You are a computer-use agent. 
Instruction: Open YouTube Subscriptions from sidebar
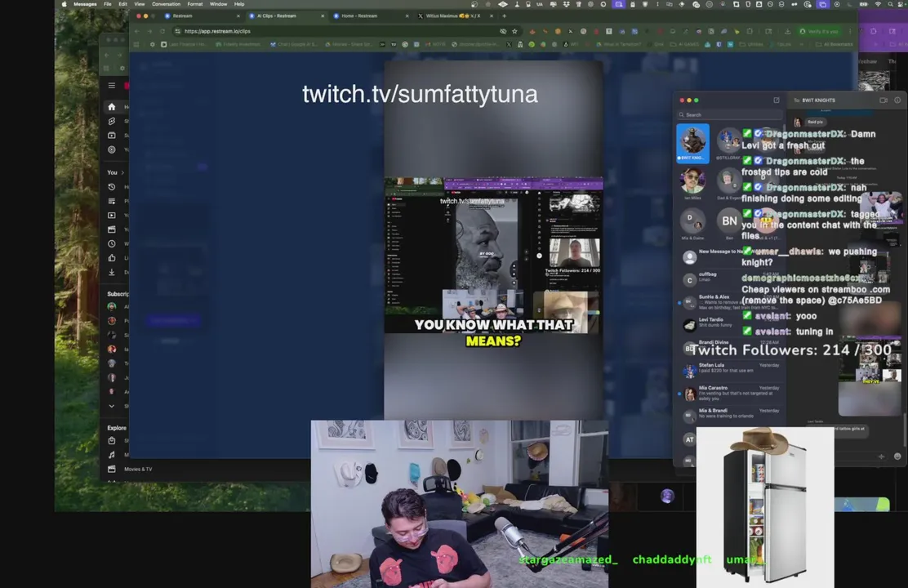pyautogui.click(x=115, y=135)
